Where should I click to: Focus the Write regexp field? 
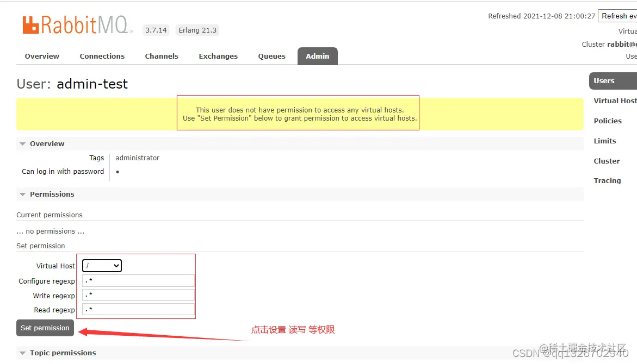click(138, 295)
